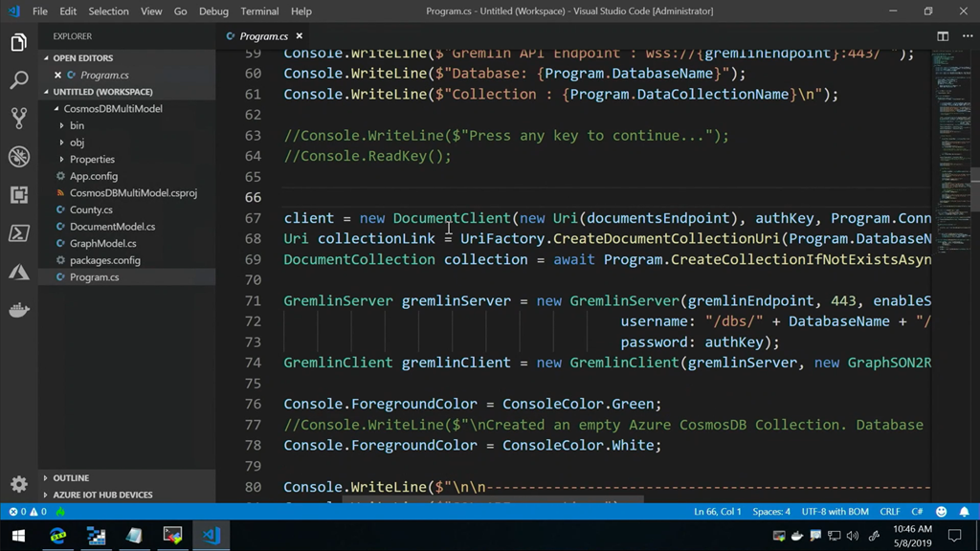Click the Manage gear icon
The height and width of the screenshot is (551, 980).
point(18,484)
